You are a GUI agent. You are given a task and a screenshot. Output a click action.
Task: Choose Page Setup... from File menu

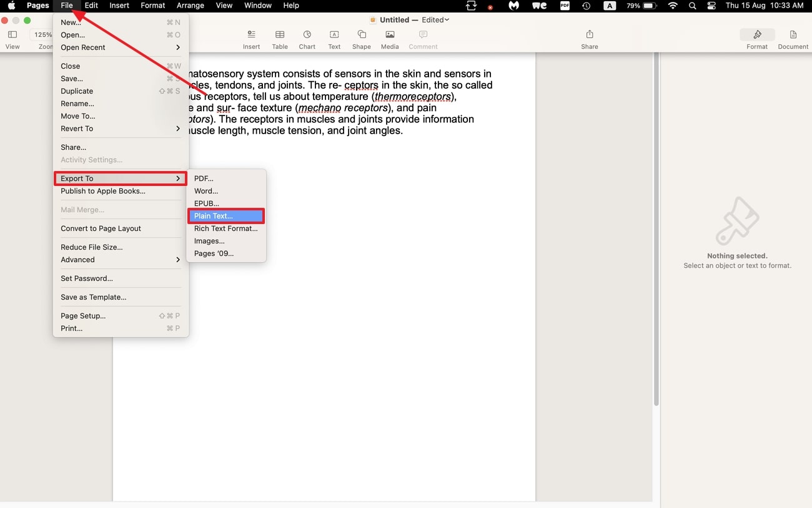coord(121,316)
